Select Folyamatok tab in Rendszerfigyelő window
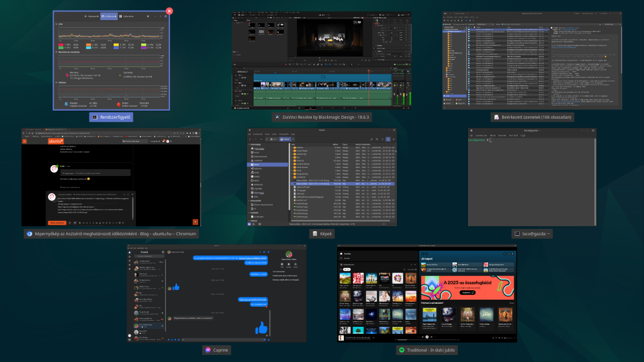Viewport: 644px width, 362px height. (91, 16)
